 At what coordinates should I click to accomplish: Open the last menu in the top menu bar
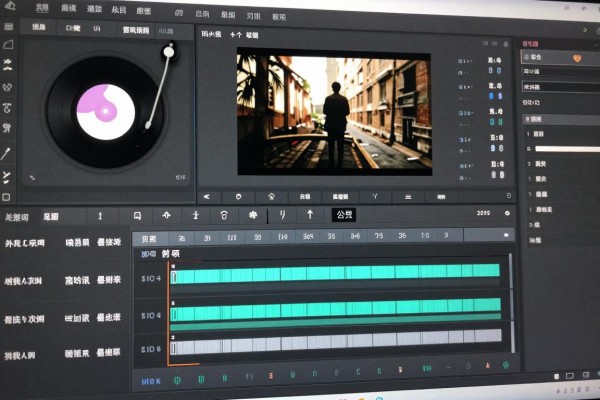coord(279,17)
